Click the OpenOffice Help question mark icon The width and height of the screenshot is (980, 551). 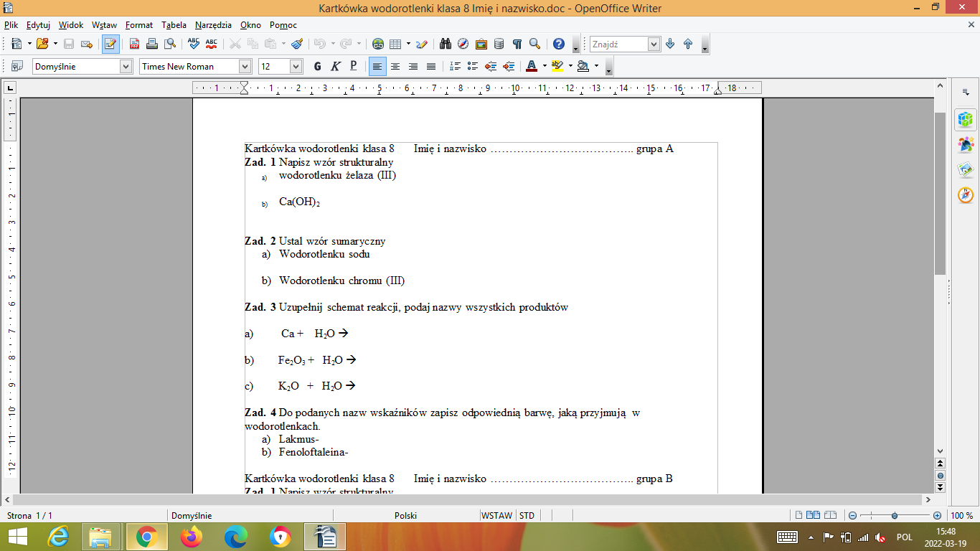click(559, 44)
